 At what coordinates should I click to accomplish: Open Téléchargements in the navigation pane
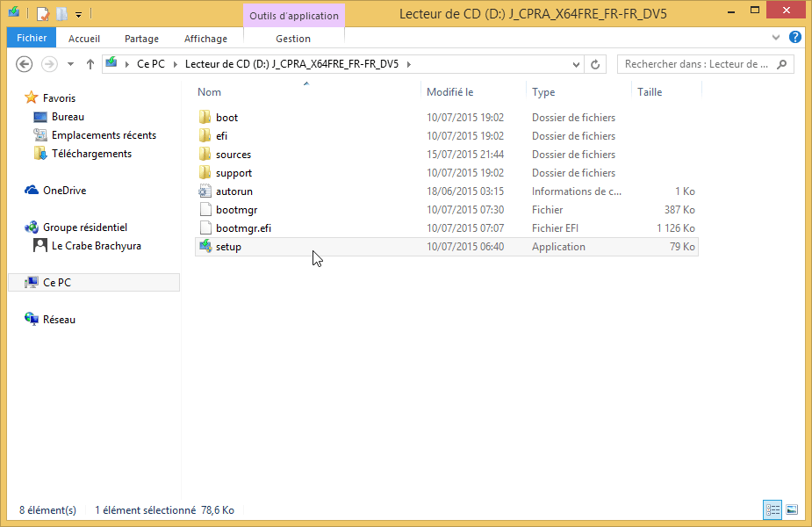[x=91, y=154]
